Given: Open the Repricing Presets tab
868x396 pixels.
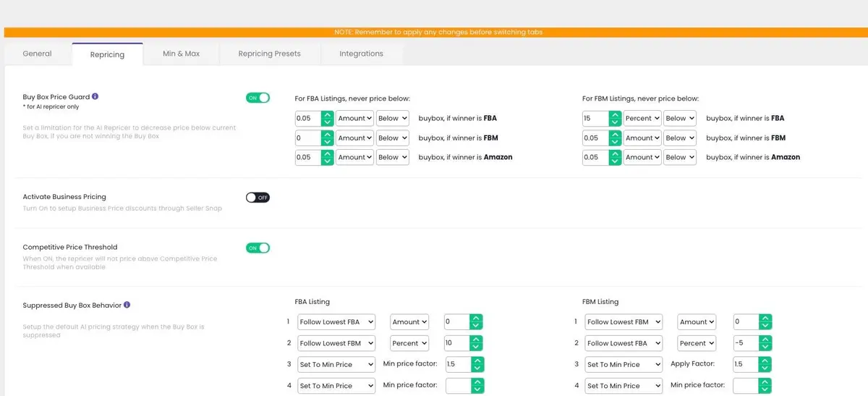Looking at the screenshot, I should [269, 54].
